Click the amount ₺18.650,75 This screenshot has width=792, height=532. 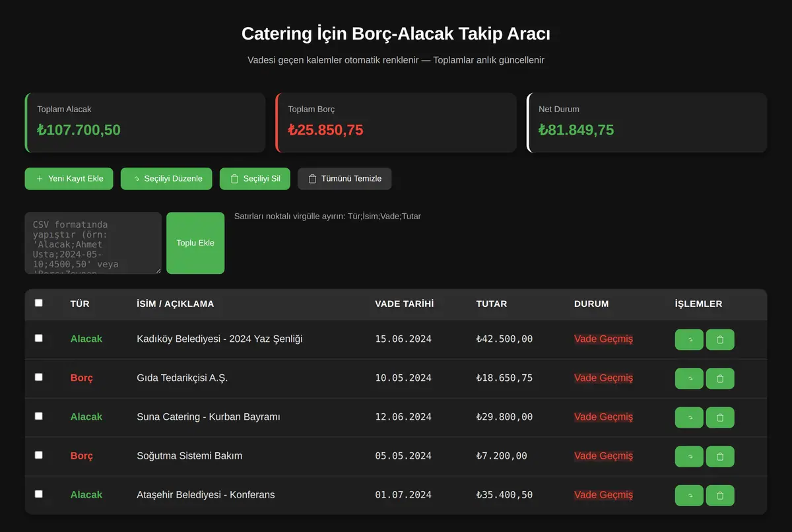504,378
